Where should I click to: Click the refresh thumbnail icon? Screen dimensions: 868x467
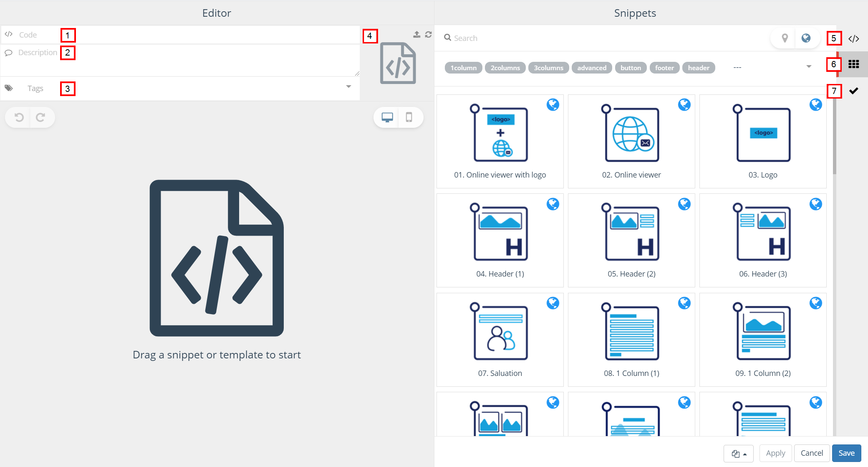coord(429,35)
